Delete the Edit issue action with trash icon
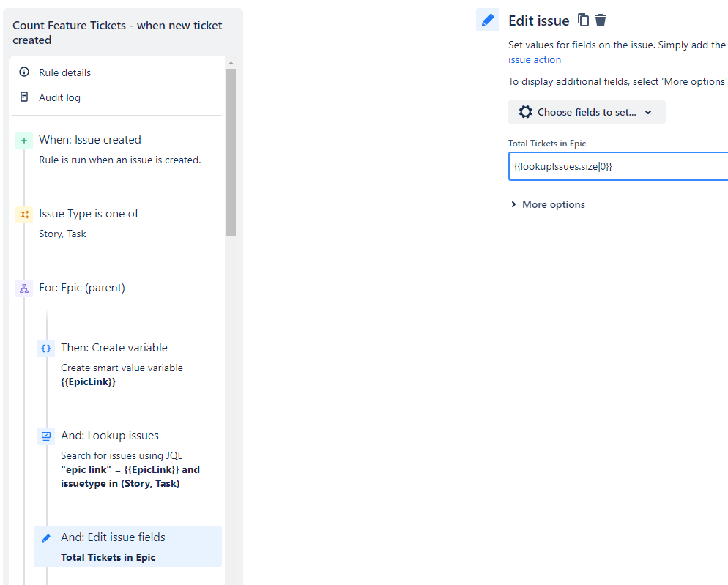The height and width of the screenshot is (585, 728). click(x=600, y=20)
